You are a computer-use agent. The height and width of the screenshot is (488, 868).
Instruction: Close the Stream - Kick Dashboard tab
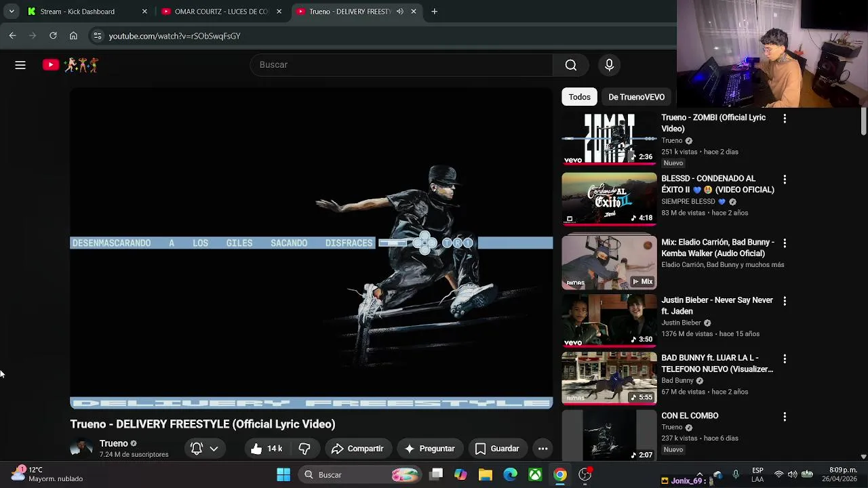[x=144, y=12]
